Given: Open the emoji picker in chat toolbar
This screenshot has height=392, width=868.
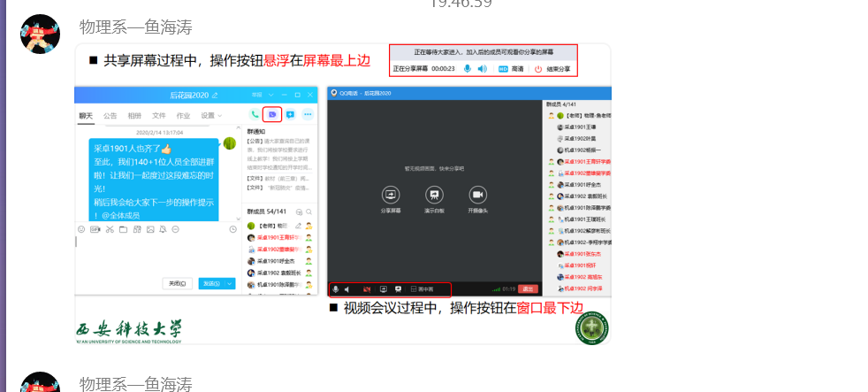Looking at the screenshot, I should tap(81, 230).
